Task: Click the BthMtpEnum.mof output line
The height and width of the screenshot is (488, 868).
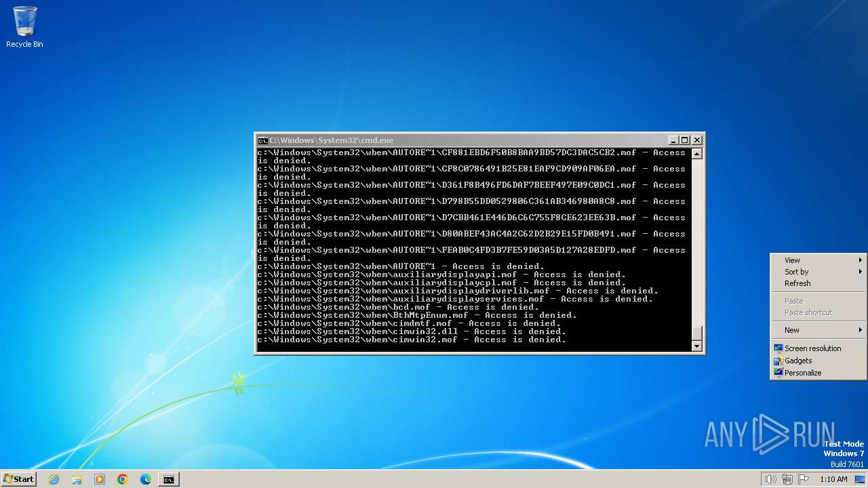Action: click(x=417, y=315)
